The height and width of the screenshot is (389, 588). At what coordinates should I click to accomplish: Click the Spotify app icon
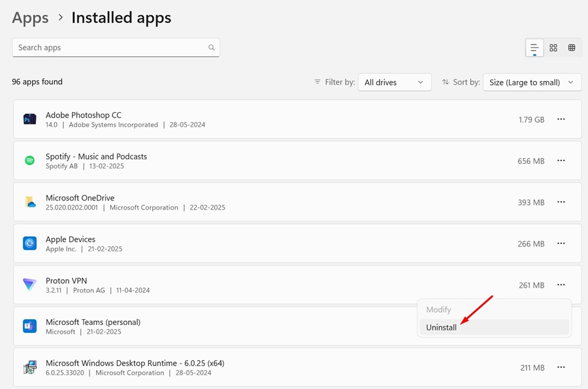click(29, 161)
